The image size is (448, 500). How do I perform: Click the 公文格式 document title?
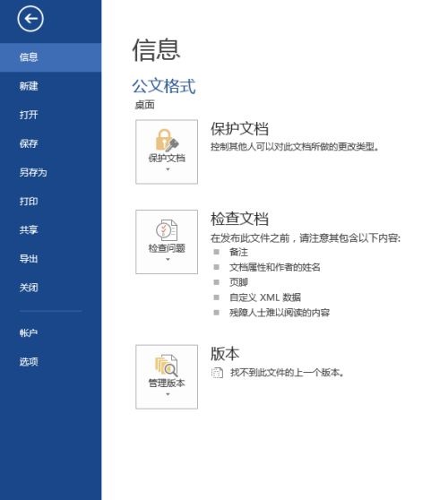pyautogui.click(x=164, y=86)
